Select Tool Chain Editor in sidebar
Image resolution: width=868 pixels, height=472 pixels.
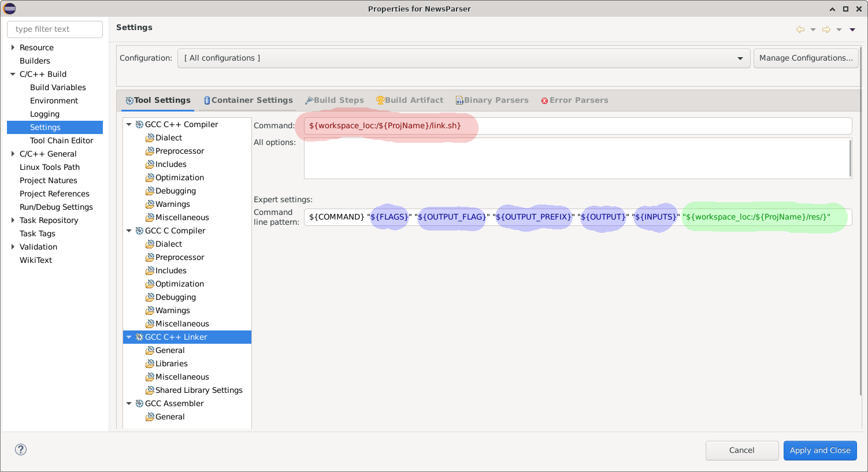coord(61,140)
